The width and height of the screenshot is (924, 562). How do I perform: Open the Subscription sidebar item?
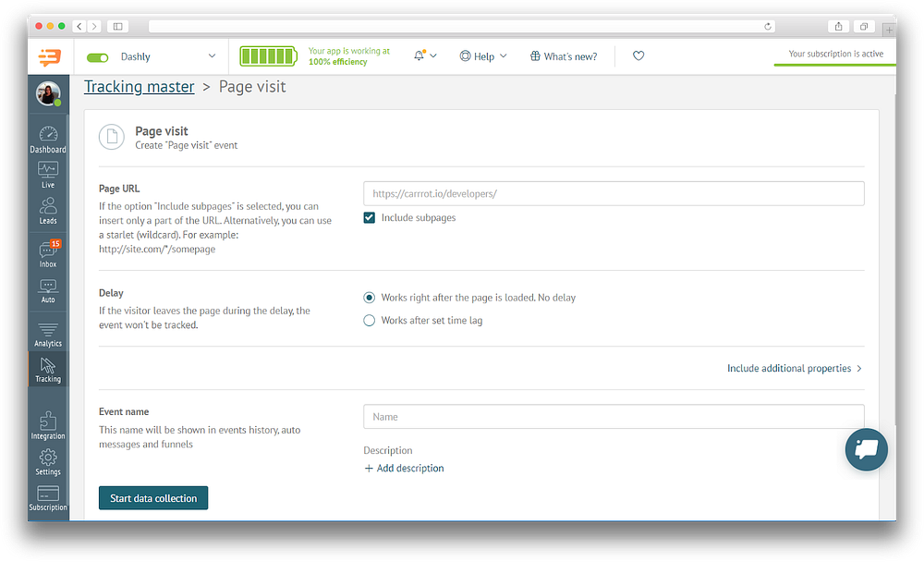click(x=48, y=498)
